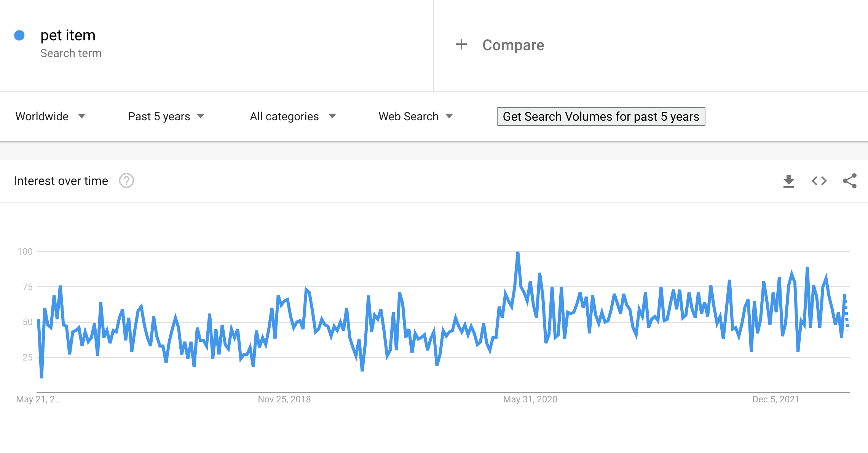This screenshot has height=453, width=868.
Task: Click the Interest over time heading
Action: (x=61, y=181)
